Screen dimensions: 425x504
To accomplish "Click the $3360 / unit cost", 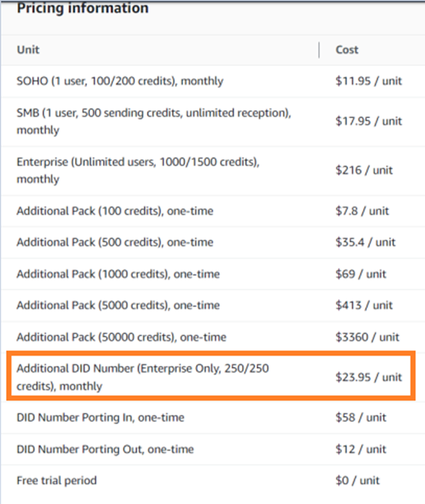I will [x=368, y=337].
